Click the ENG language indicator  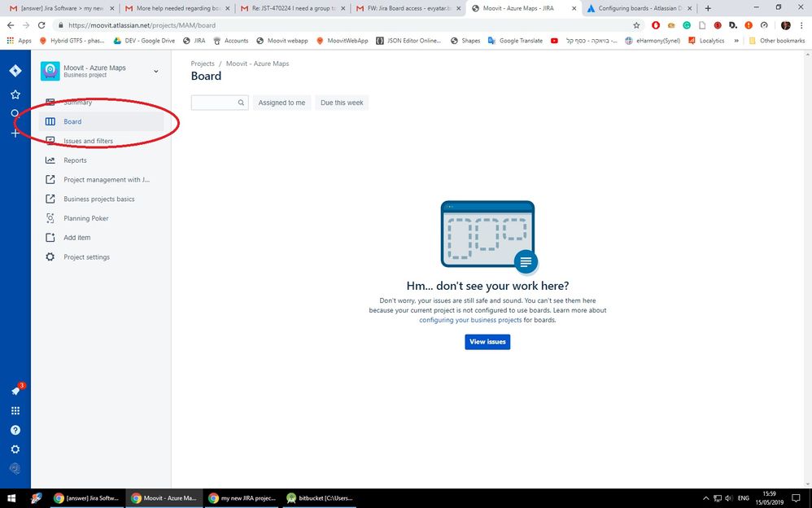coord(743,498)
